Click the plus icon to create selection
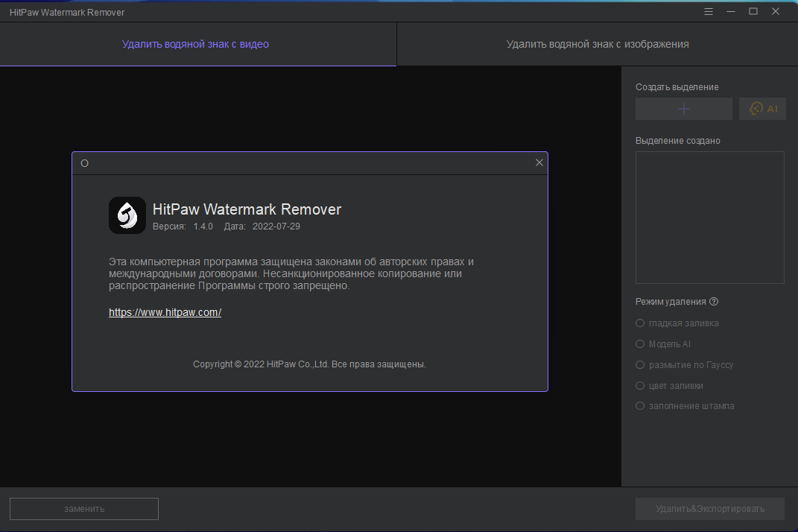Image resolution: width=798 pixels, height=532 pixels. tap(683, 109)
